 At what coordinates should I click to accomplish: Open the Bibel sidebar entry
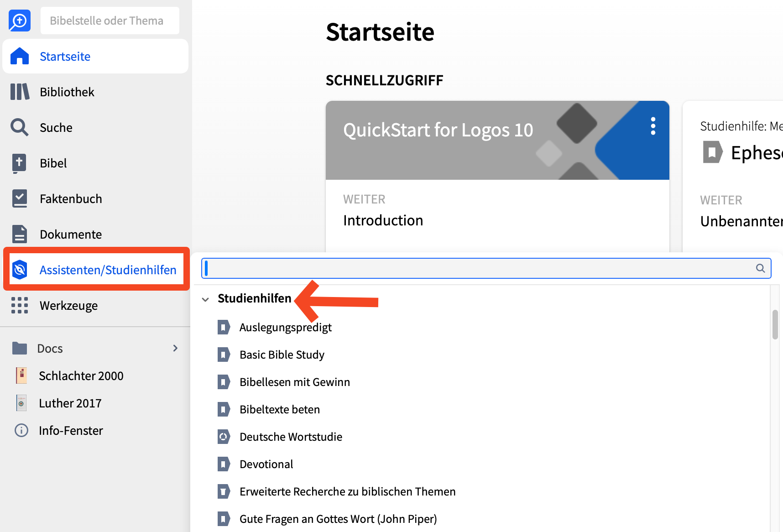53,163
